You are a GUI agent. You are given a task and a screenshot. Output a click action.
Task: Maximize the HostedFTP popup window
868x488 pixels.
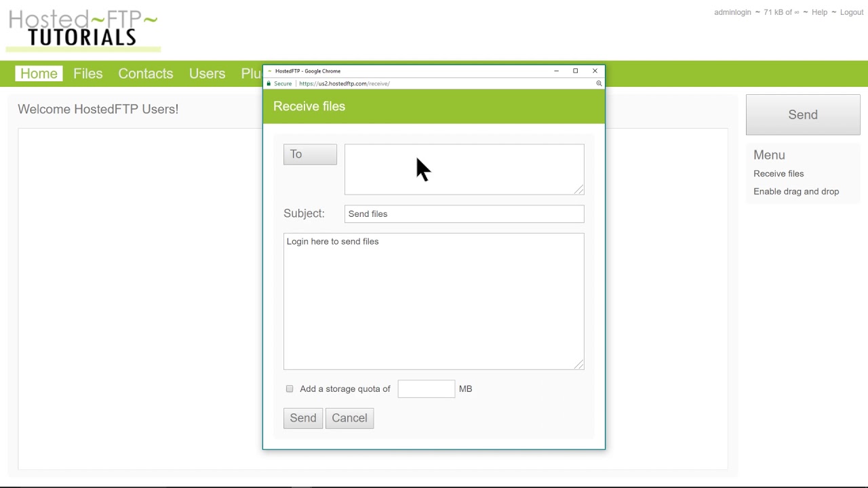pos(575,71)
